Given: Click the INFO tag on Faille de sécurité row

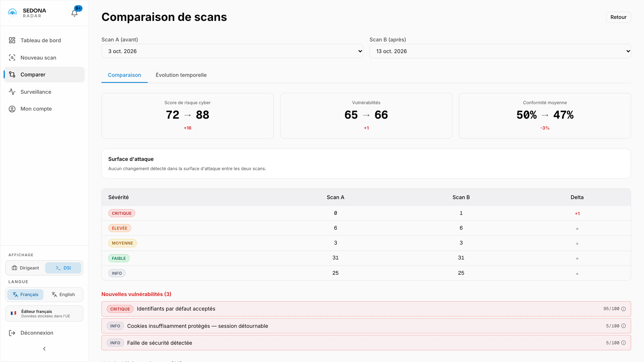Looking at the screenshot, I should pyautogui.click(x=115, y=343).
